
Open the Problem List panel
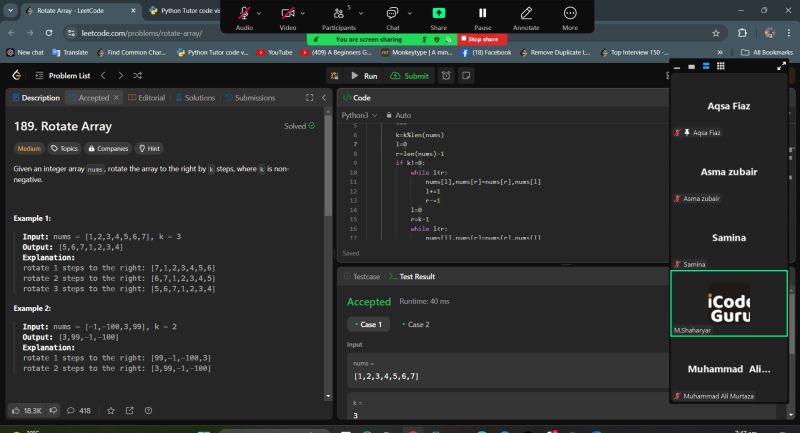coord(63,75)
